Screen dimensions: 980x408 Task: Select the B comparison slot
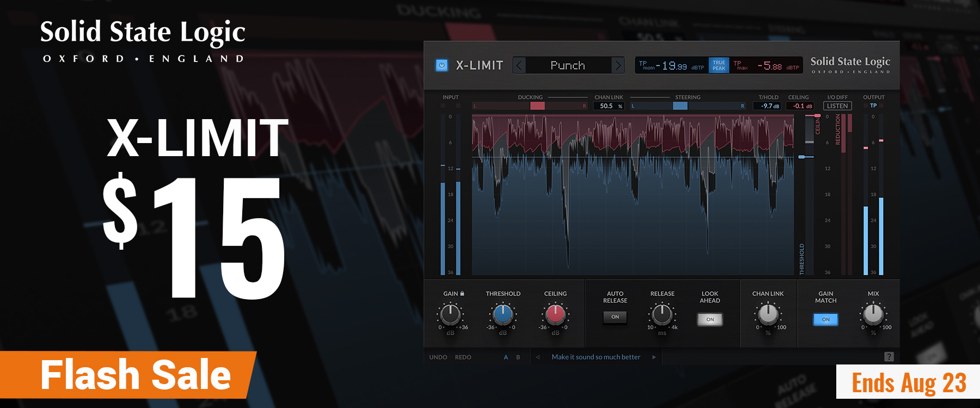pos(518,357)
